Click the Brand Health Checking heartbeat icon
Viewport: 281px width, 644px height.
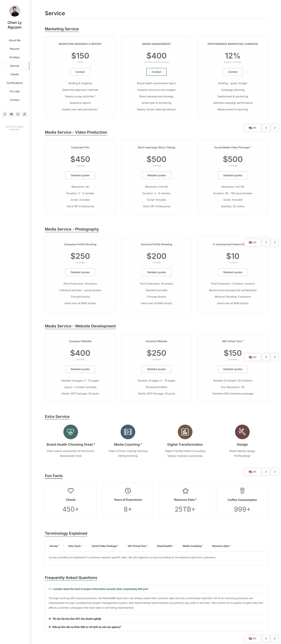71,432
